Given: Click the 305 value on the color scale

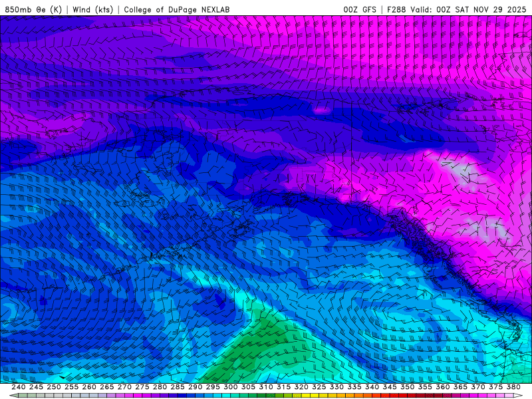Looking at the screenshot, I should [248, 387].
